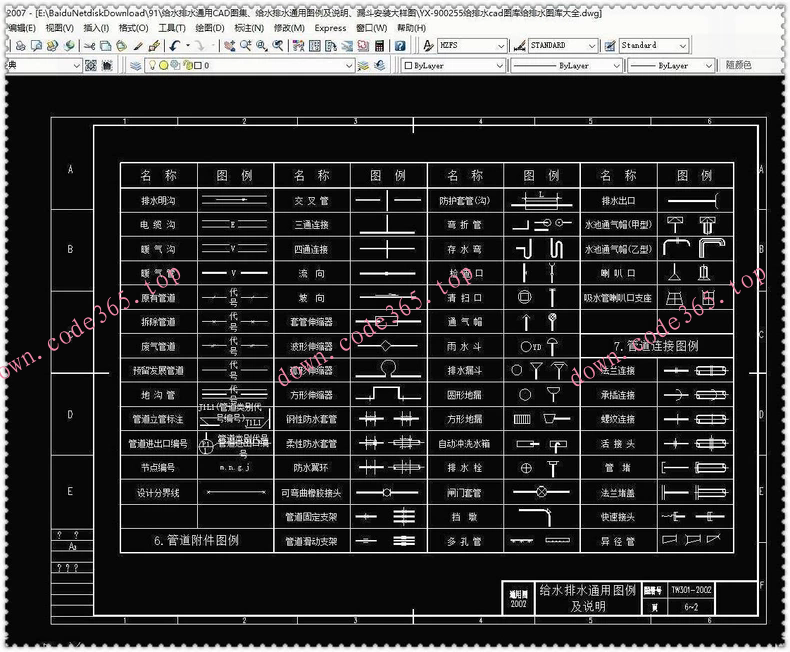The height and width of the screenshot is (652, 790).
Task: Toggle the layer freeze sun icon
Action: pyautogui.click(x=163, y=65)
